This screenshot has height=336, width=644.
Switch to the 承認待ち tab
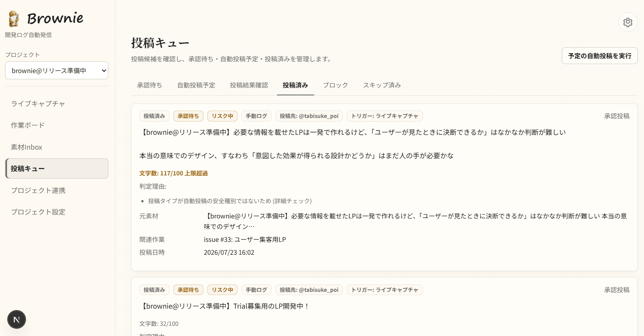click(x=149, y=85)
